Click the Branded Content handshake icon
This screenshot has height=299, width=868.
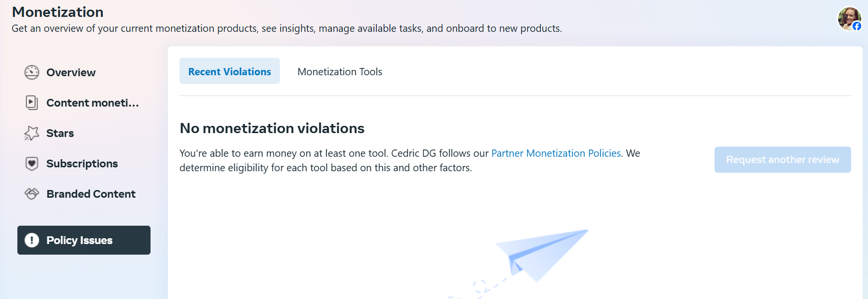click(x=32, y=194)
